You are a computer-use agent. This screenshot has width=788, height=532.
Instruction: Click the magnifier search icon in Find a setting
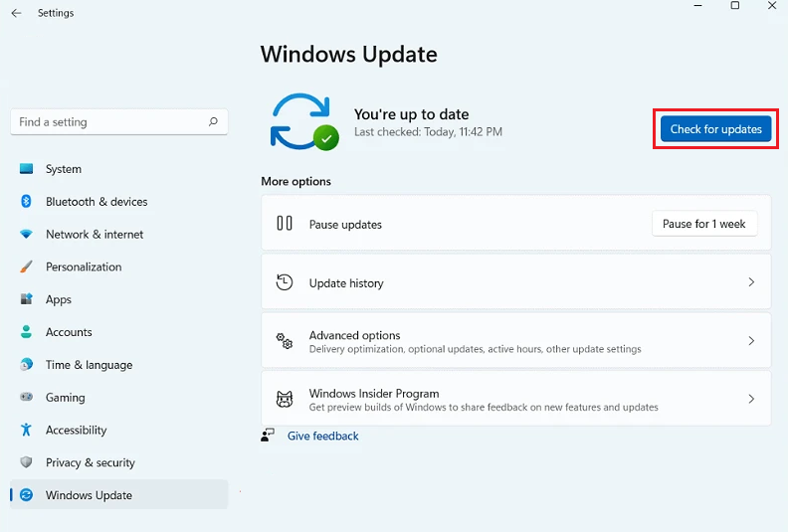pyautogui.click(x=213, y=121)
